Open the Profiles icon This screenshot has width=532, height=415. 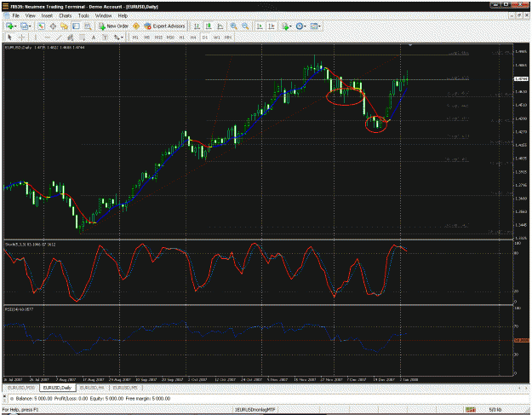click(24, 26)
